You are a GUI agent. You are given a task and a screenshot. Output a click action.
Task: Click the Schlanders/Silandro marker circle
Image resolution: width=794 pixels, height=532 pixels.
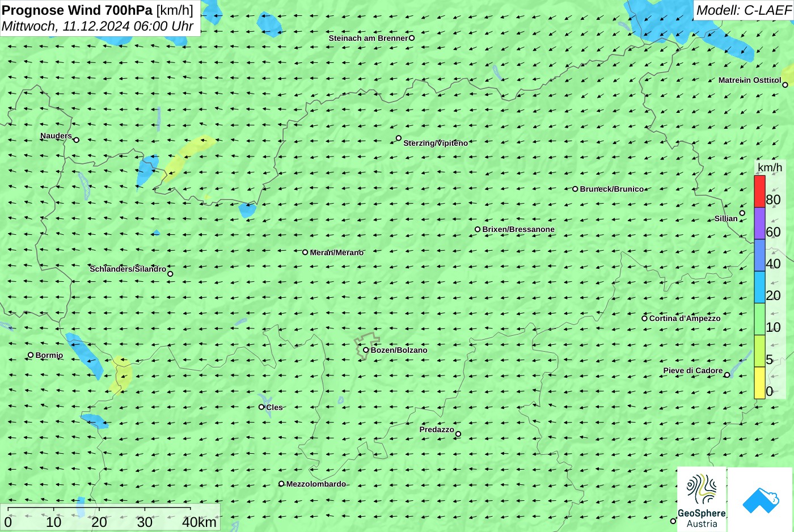coord(170,274)
